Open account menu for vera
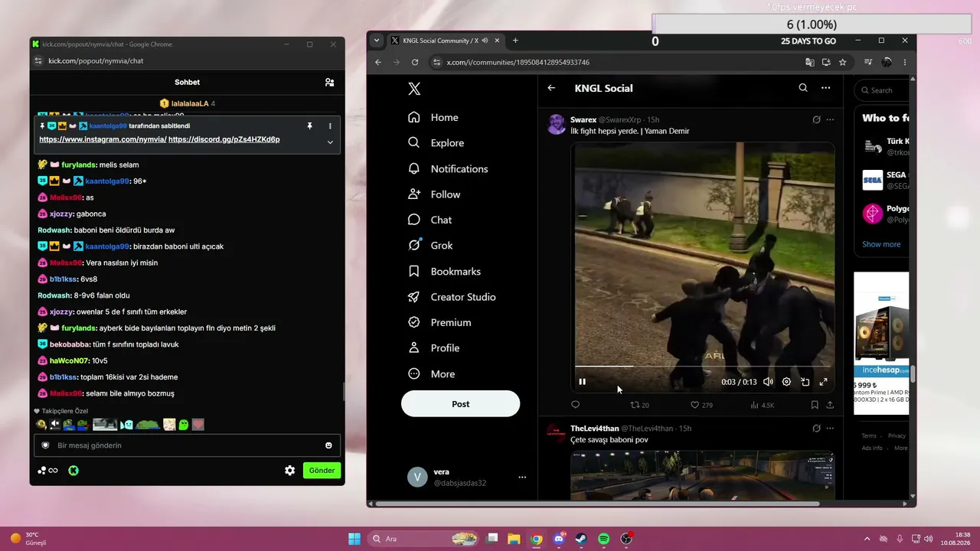 522,478
